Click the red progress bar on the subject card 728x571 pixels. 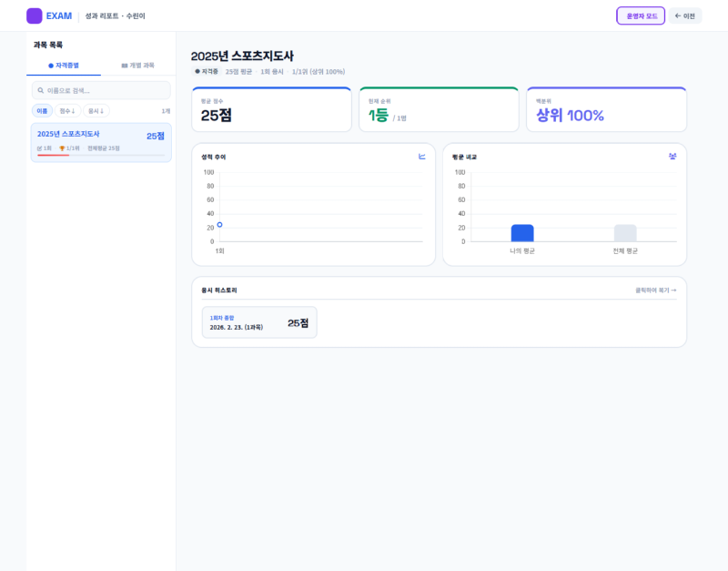click(53, 155)
